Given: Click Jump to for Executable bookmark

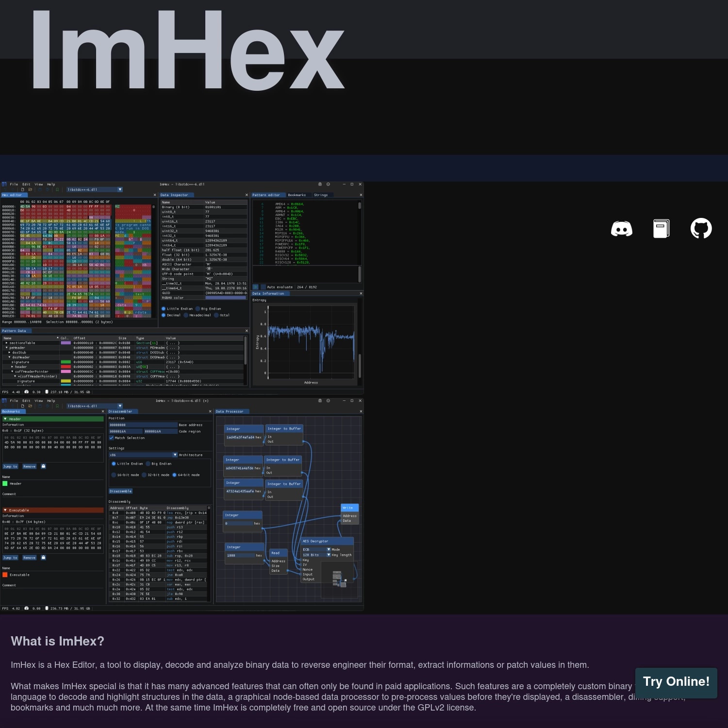Looking at the screenshot, I should (x=10, y=558).
